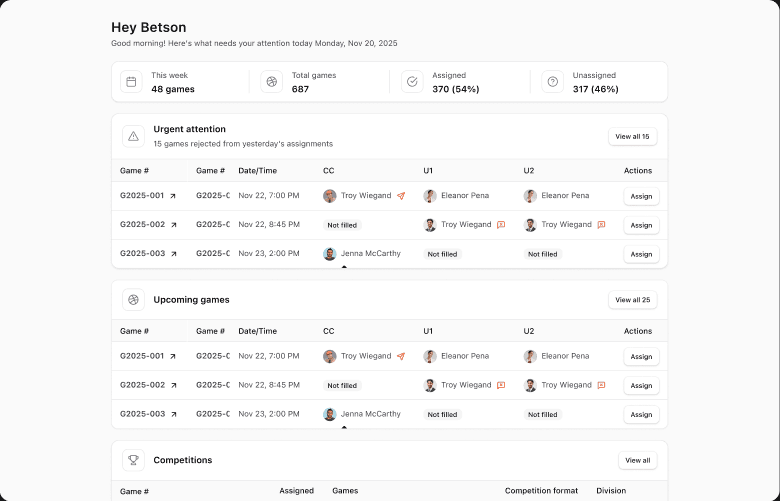Click the calendar icon beside This week
Image resolution: width=780 pixels, height=501 pixels.
coord(131,82)
